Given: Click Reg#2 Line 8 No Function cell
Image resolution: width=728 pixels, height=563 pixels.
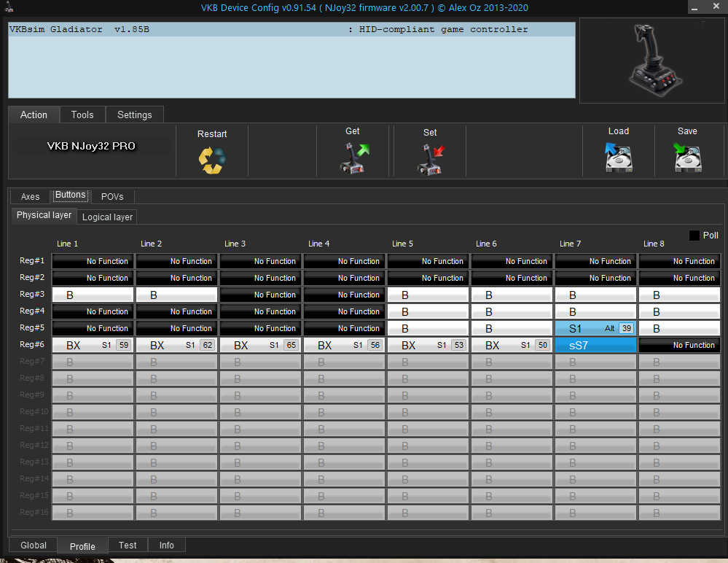Looking at the screenshot, I should click(x=680, y=279).
